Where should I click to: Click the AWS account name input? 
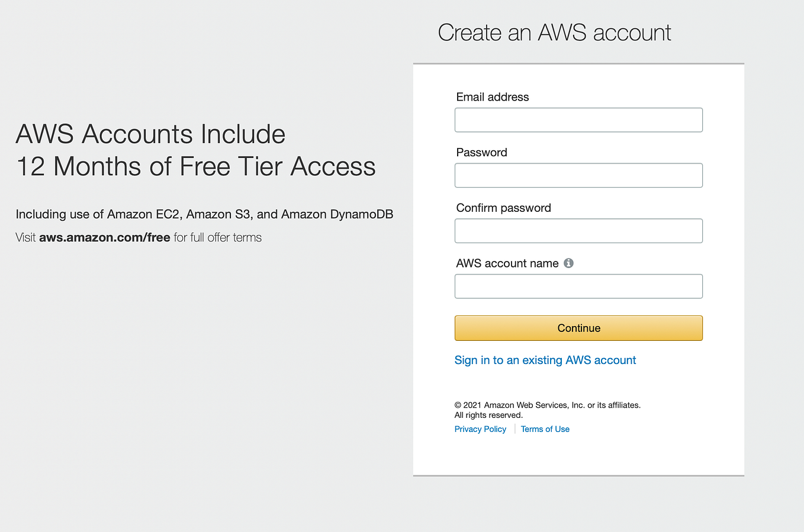pyautogui.click(x=578, y=286)
